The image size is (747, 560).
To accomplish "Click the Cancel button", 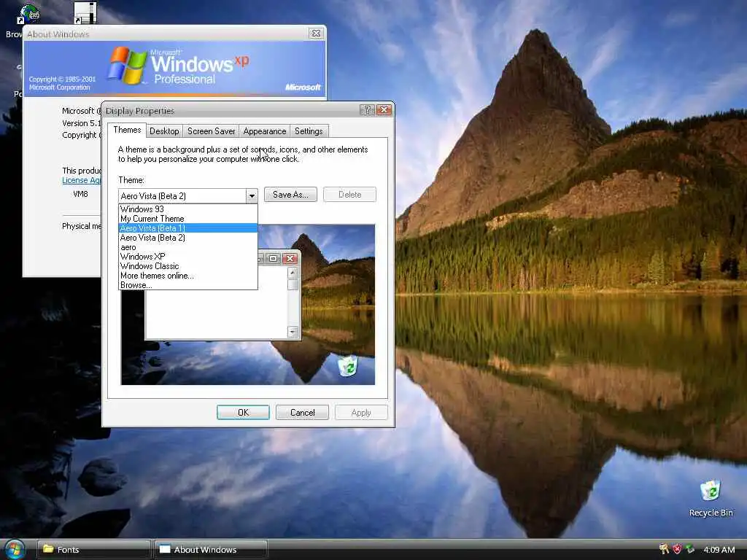I will [303, 413].
